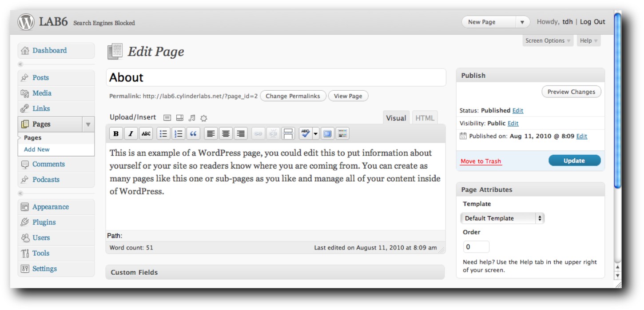Open the New Page dropdown arrow
This screenshot has width=644, height=310.
pyautogui.click(x=523, y=22)
